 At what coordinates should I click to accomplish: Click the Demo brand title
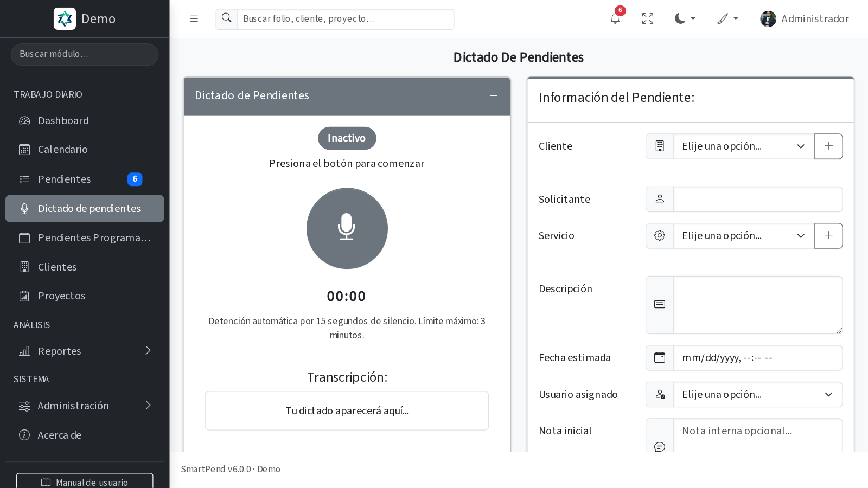tap(98, 19)
